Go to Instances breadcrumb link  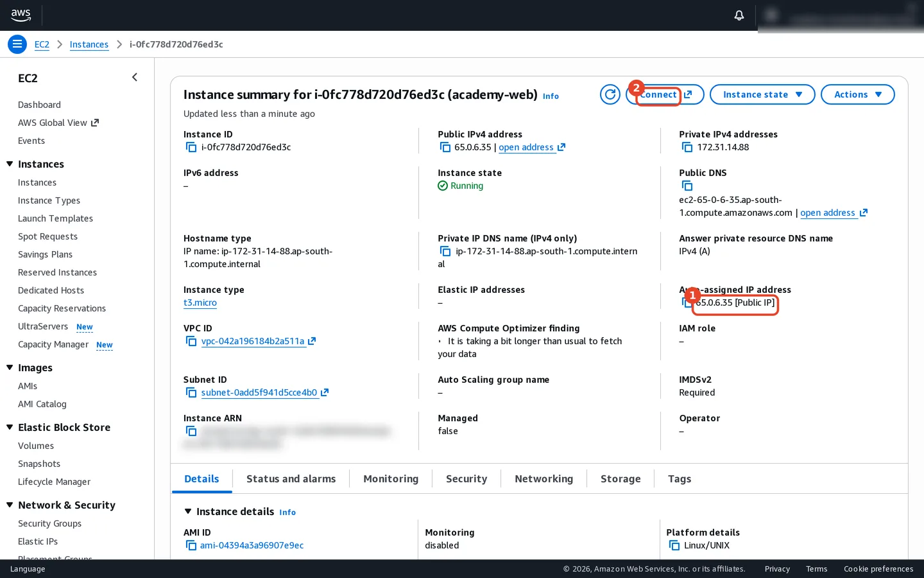[x=89, y=44]
